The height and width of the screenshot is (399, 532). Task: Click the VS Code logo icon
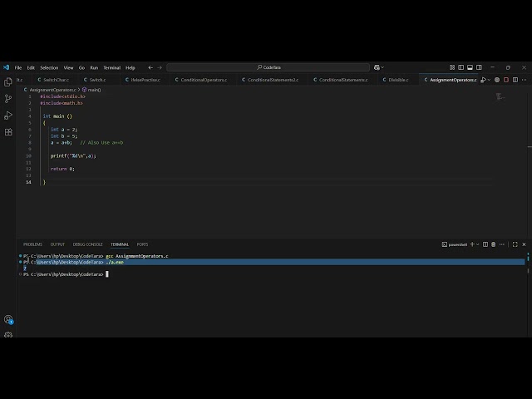6,67
